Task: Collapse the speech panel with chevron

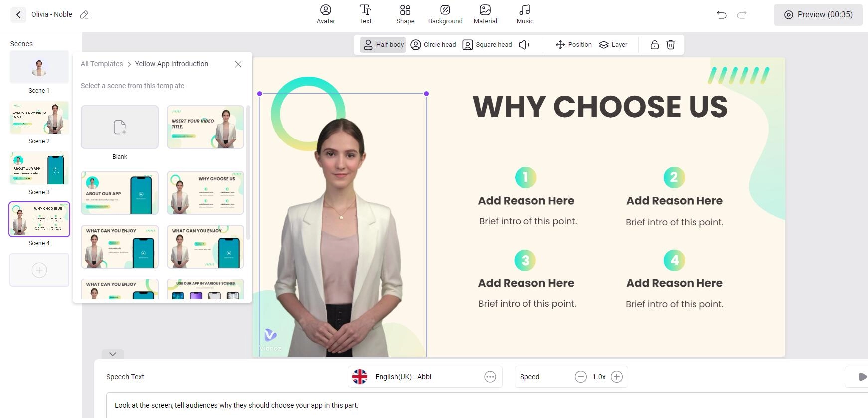Action: [x=113, y=354]
